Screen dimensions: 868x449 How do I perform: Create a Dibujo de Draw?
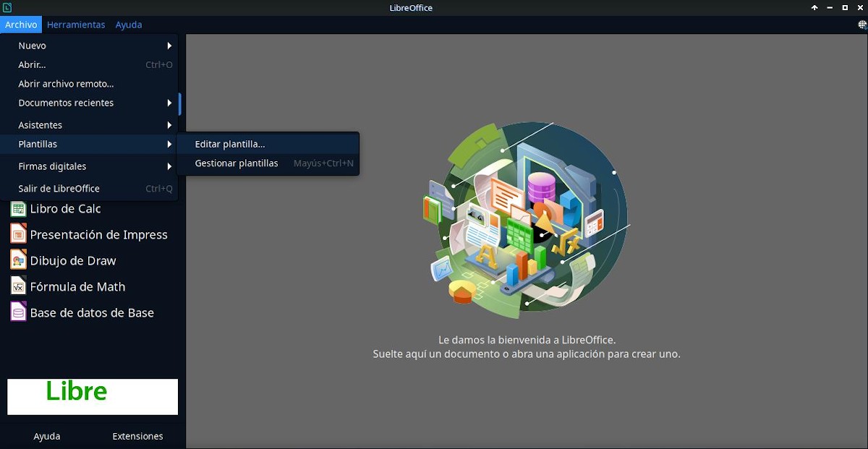73,261
